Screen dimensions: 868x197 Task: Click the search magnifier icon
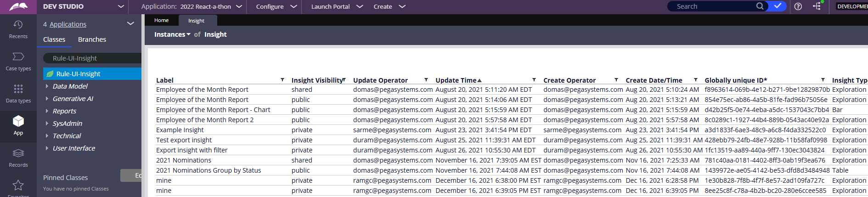coord(760,6)
